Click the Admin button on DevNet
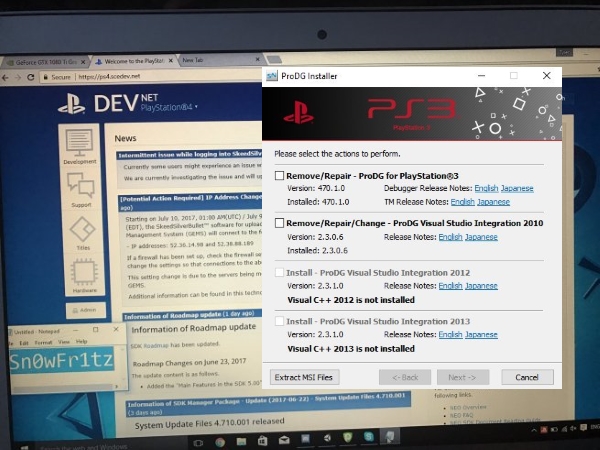 pyautogui.click(x=85, y=310)
